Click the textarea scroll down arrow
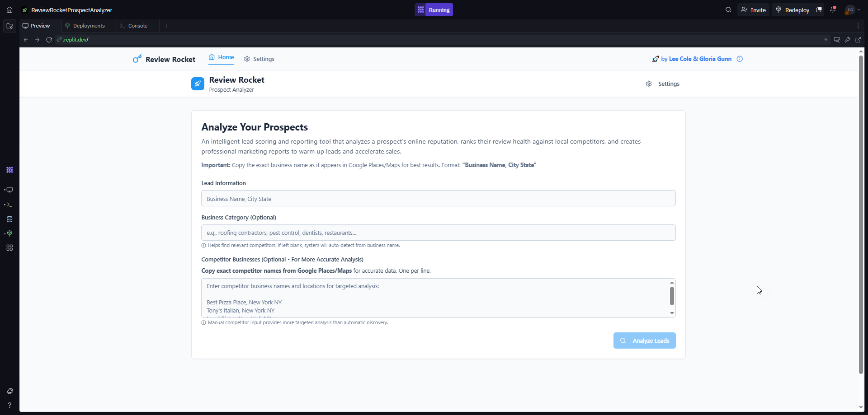 [x=672, y=313]
